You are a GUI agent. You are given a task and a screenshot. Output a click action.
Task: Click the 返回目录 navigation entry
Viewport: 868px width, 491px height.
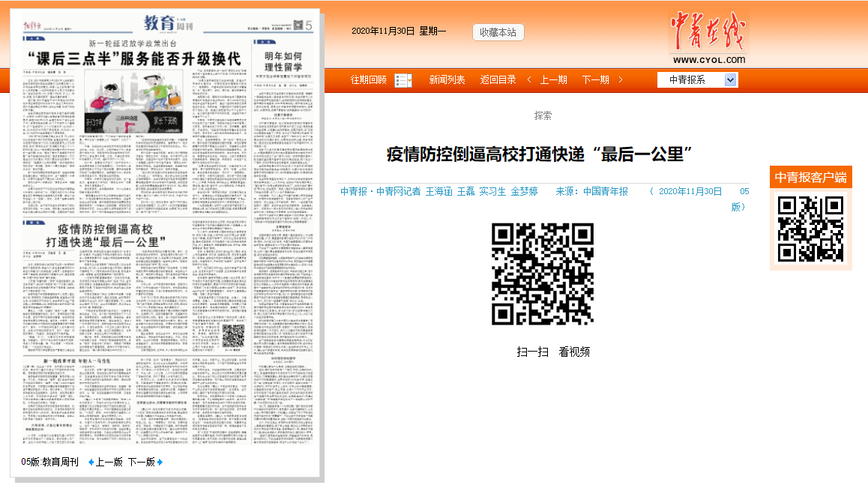click(497, 79)
